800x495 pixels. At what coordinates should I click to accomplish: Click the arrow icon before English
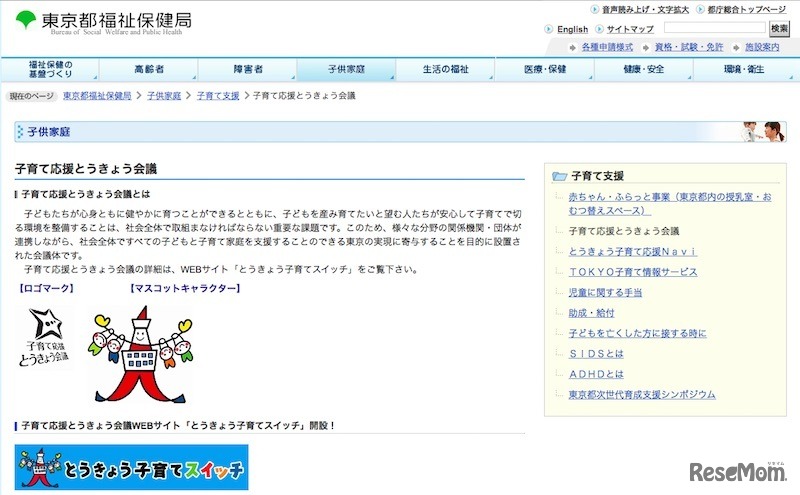[x=548, y=29]
